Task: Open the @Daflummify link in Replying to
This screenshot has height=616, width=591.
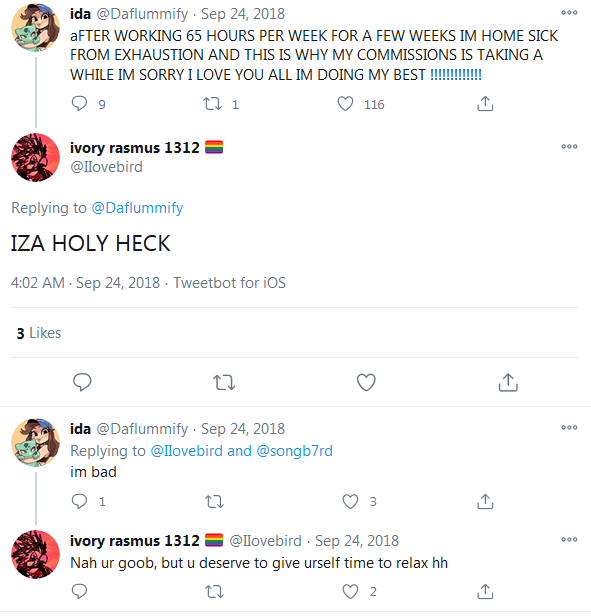Action: coord(137,208)
